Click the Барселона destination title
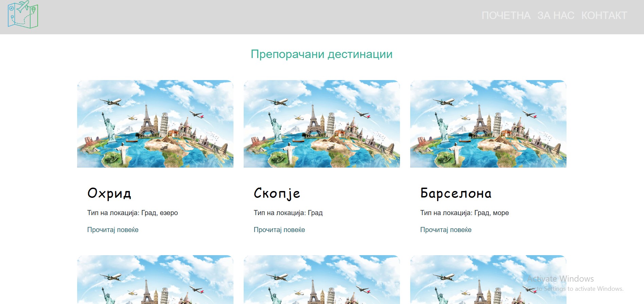This screenshot has height=304, width=644. tap(456, 193)
